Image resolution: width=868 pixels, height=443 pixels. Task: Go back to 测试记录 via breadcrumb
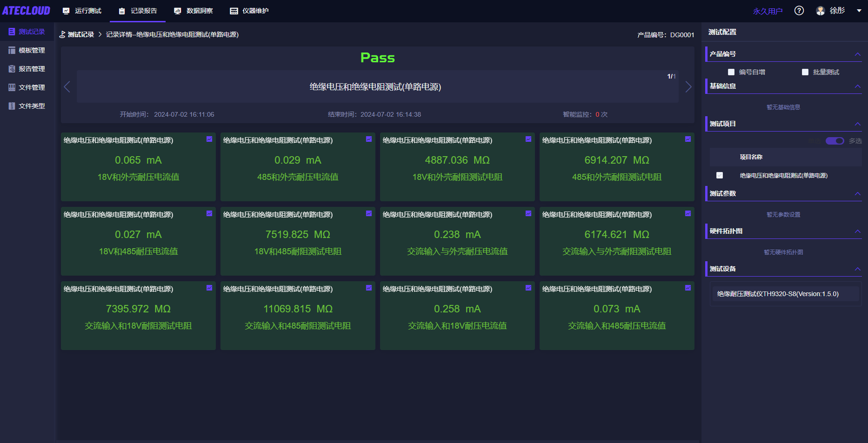point(81,34)
